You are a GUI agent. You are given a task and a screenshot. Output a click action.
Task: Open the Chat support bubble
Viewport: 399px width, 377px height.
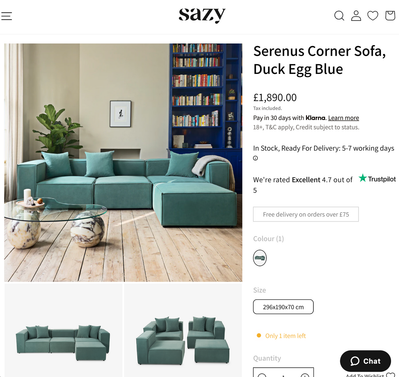(x=365, y=361)
